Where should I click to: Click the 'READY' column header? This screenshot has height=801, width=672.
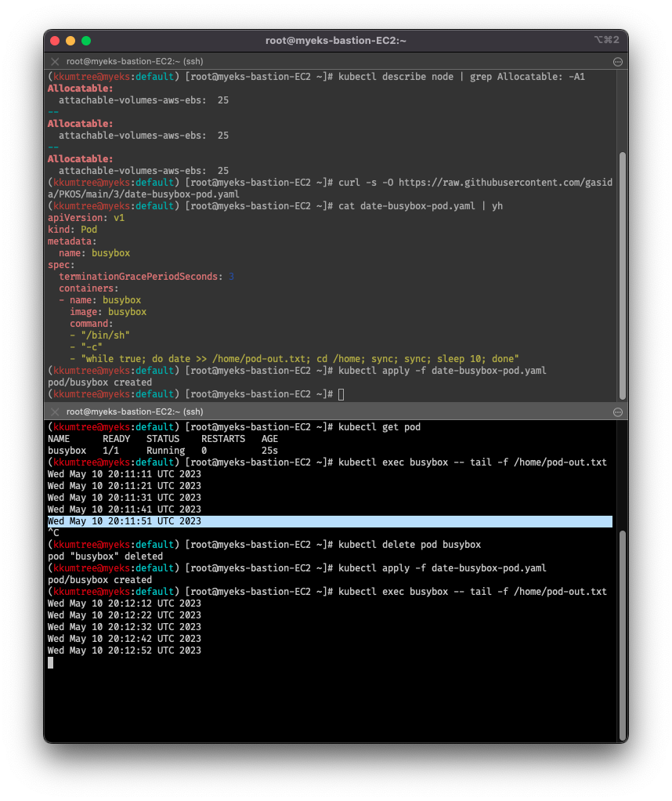coord(117,439)
